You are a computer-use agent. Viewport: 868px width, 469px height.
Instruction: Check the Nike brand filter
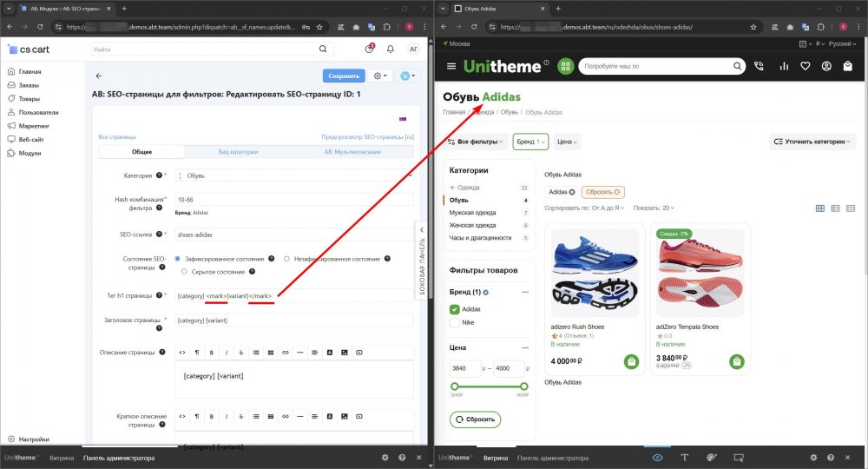[455, 322]
